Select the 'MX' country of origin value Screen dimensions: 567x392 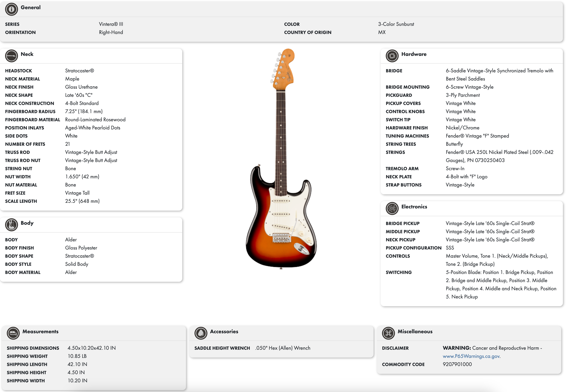[382, 32]
